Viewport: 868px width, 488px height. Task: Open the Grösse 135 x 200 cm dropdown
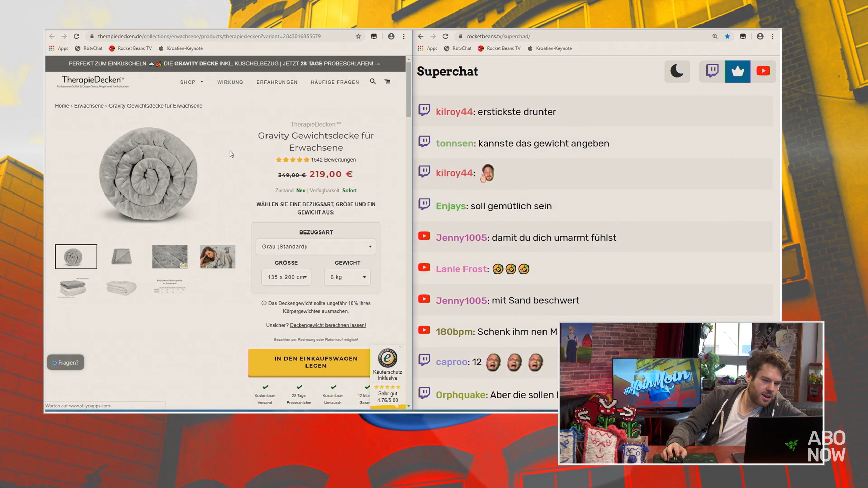286,277
